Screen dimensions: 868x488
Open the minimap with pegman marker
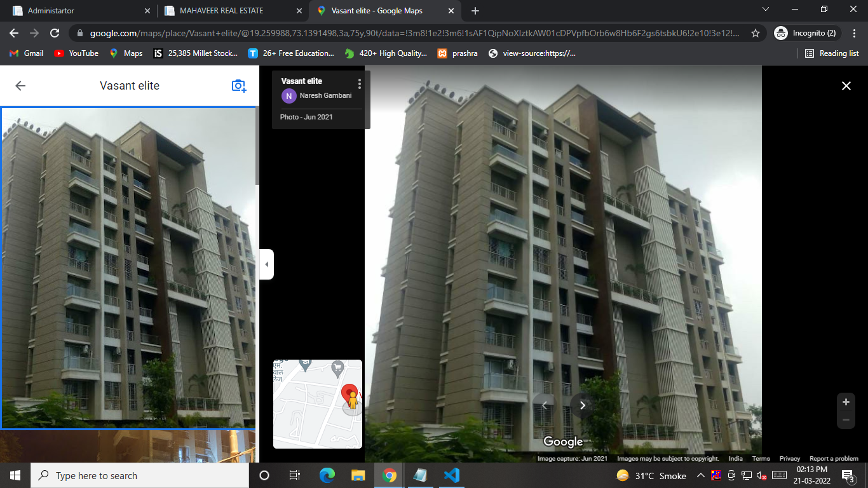[318, 403]
